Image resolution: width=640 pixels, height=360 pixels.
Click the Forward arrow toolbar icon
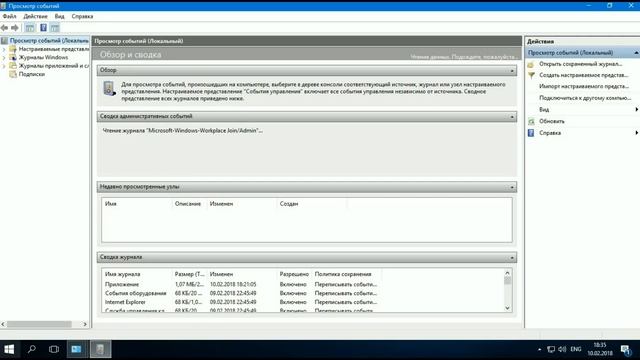point(15,28)
